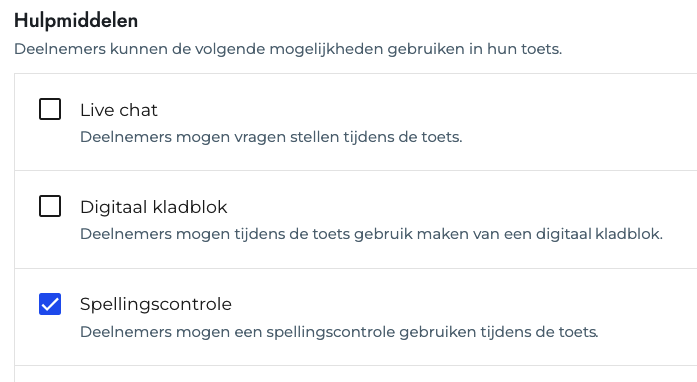Click the Digitaal kladblok label text
This screenshot has height=382, width=697.
[154, 207]
